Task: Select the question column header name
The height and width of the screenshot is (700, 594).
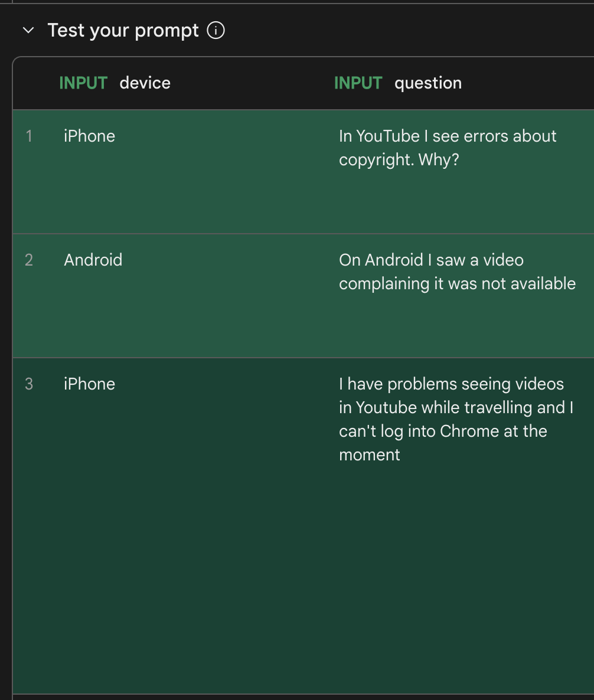Action: (428, 83)
